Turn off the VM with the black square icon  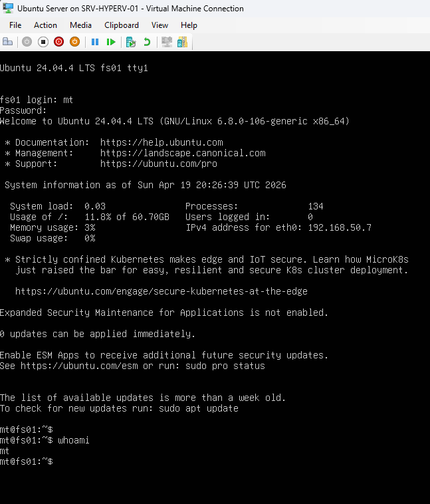43,42
